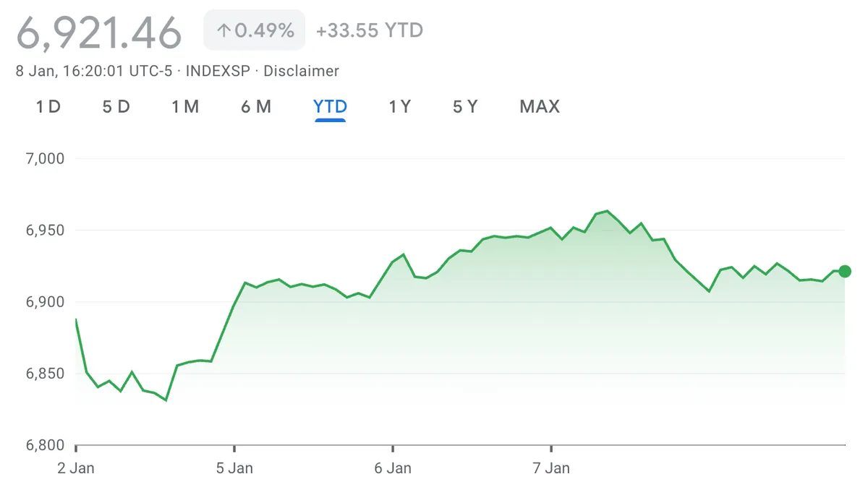
Task: Click the highlighted YTD tab
Action: pyautogui.click(x=330, y=106)
